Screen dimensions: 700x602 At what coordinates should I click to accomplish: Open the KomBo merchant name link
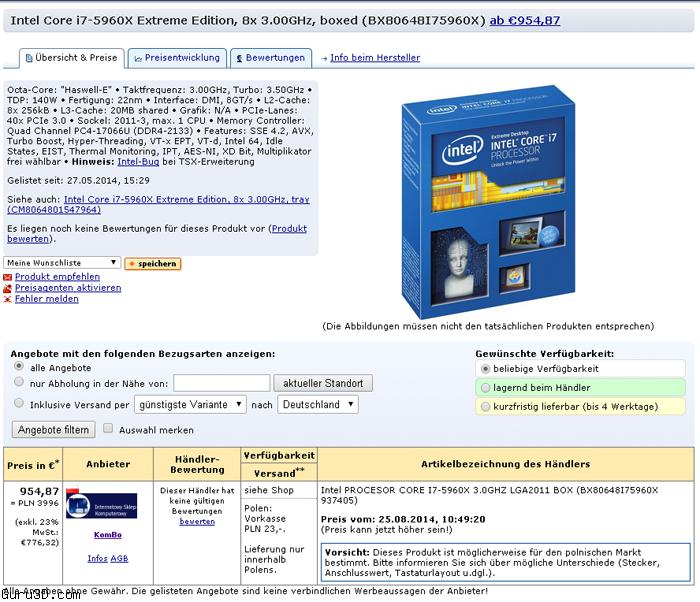pyautogui.click(x=108, y=535)
